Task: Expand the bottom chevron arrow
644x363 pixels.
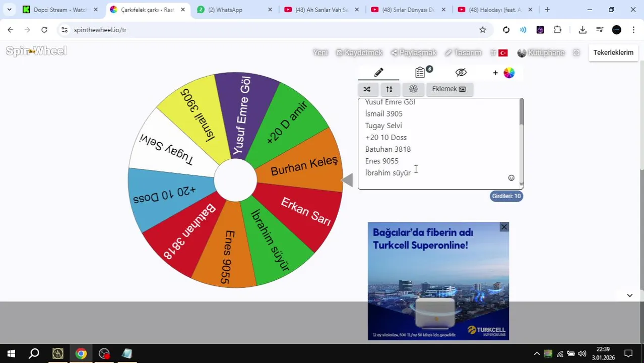Action: pos(629,295)
